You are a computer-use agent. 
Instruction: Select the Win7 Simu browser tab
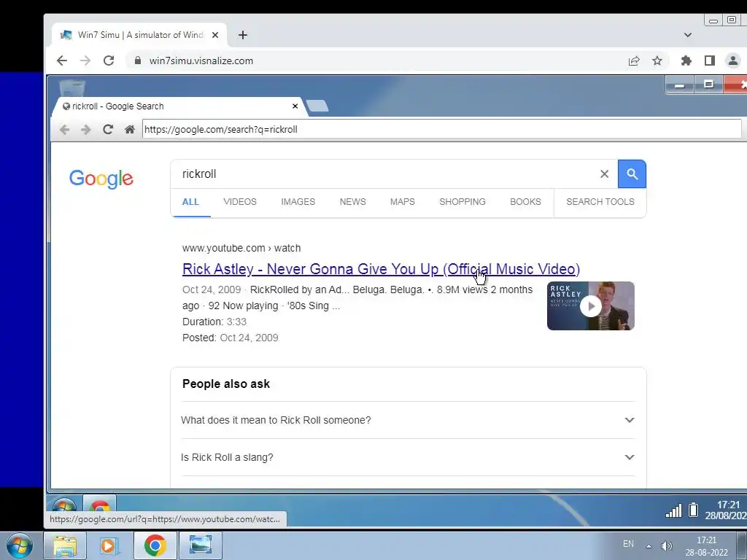tap(139, 35)
